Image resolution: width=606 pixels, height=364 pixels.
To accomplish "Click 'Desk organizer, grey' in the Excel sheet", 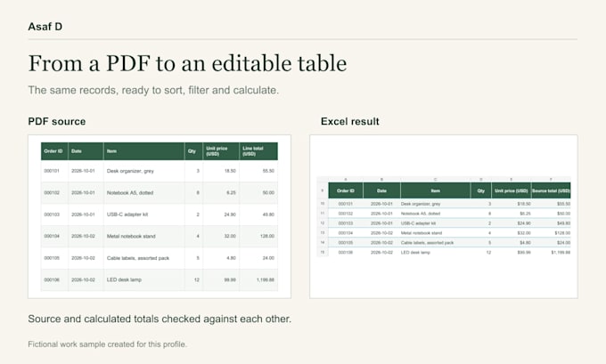I will (421, 204).
